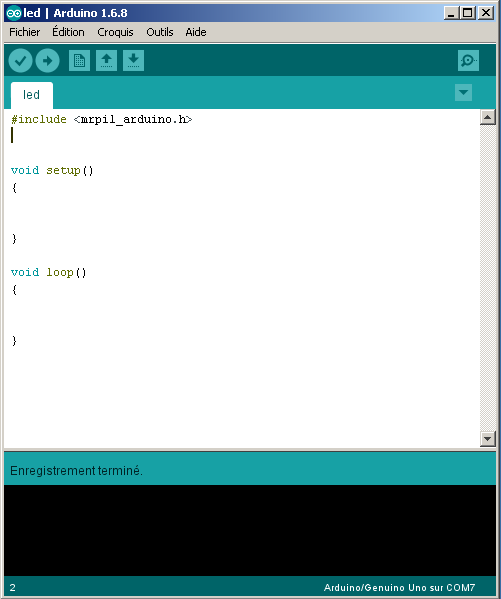501x599 pixels.
Task: Click the editor scrollbar down arrow
Action: point(487,439)
